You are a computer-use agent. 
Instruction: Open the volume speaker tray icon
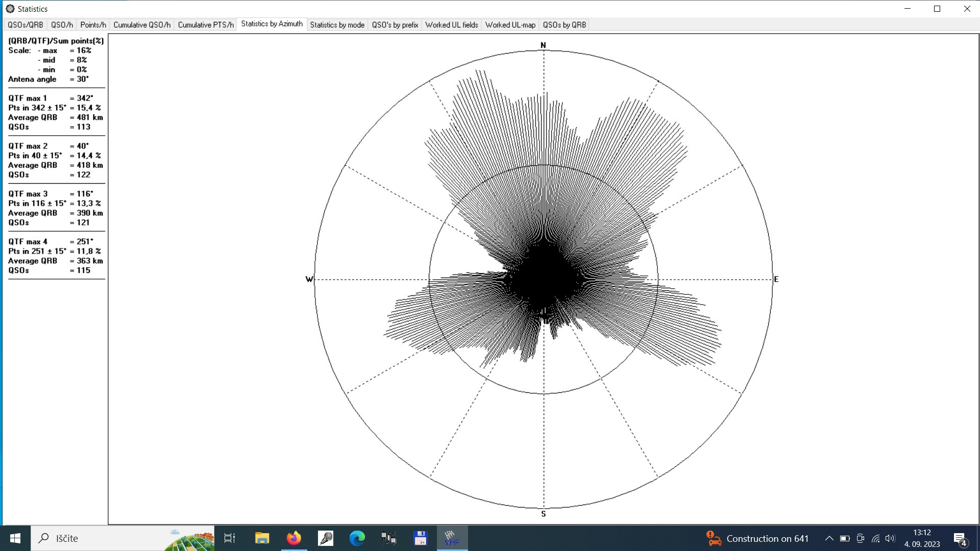[x=890, y=538]
